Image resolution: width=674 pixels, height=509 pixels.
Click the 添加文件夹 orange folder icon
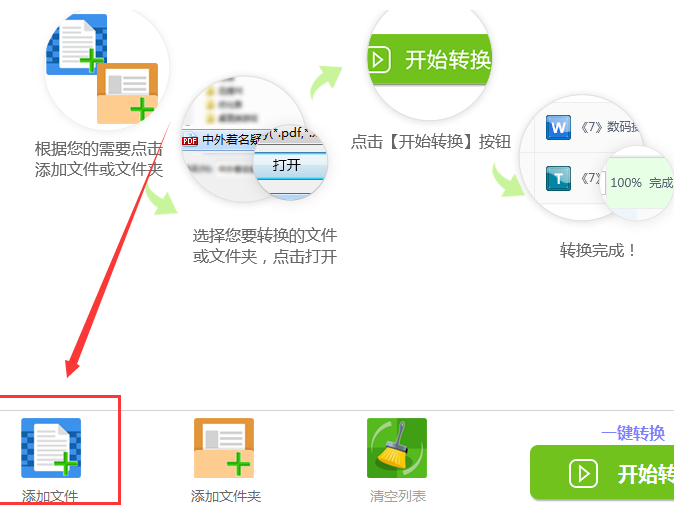tap(224, 448)
